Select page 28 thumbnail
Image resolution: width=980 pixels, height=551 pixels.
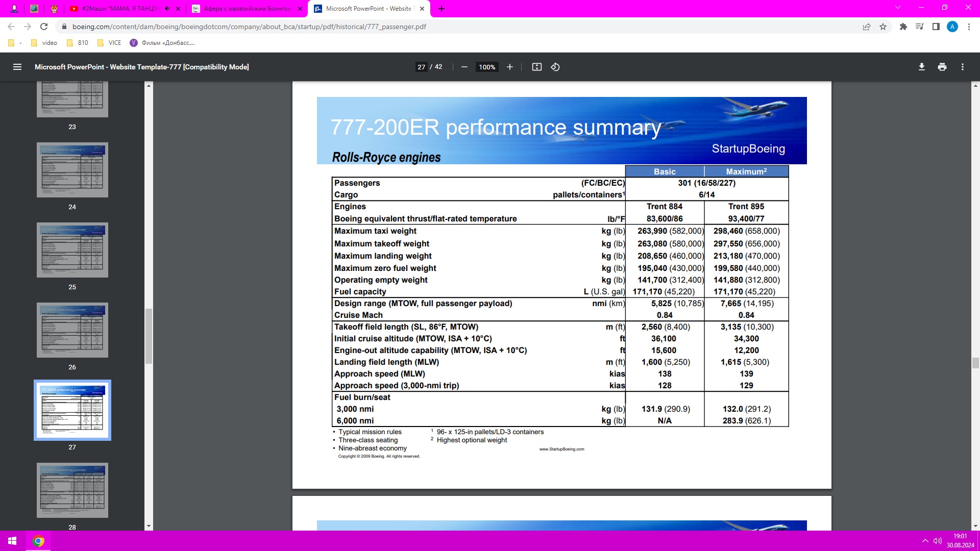(72, 490)
